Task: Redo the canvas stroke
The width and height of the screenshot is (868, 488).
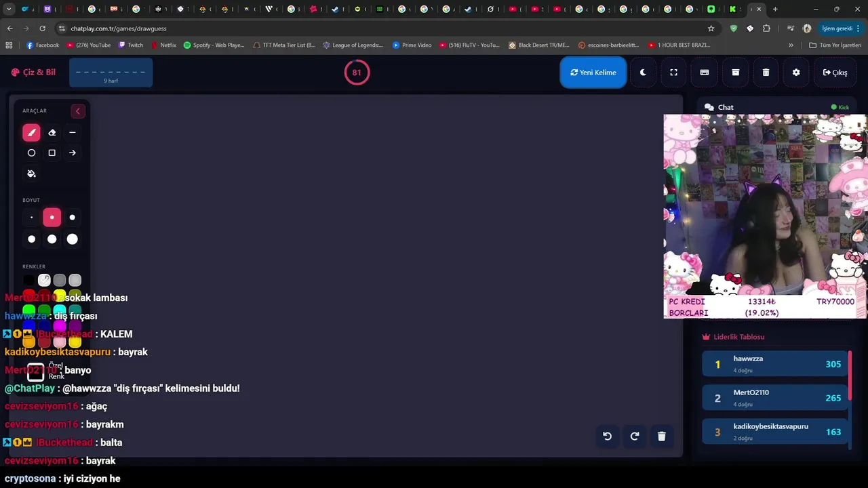Action: coord(635,436)
